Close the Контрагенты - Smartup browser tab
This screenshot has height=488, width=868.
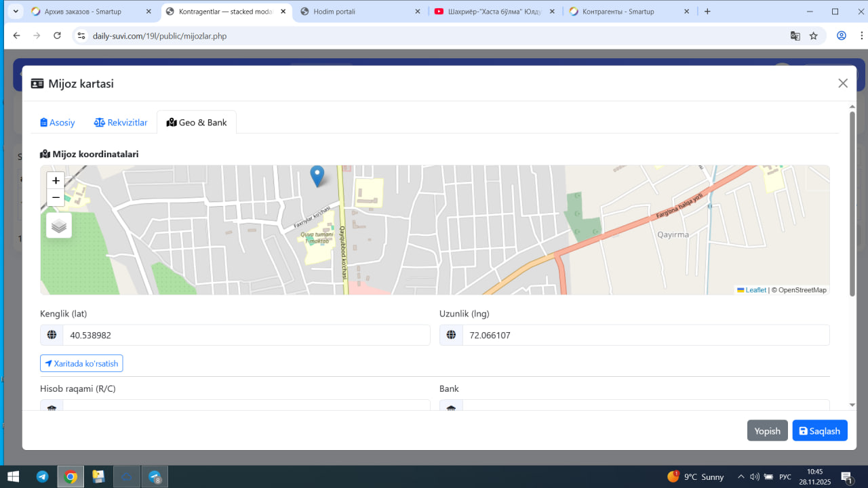[686, 12]
